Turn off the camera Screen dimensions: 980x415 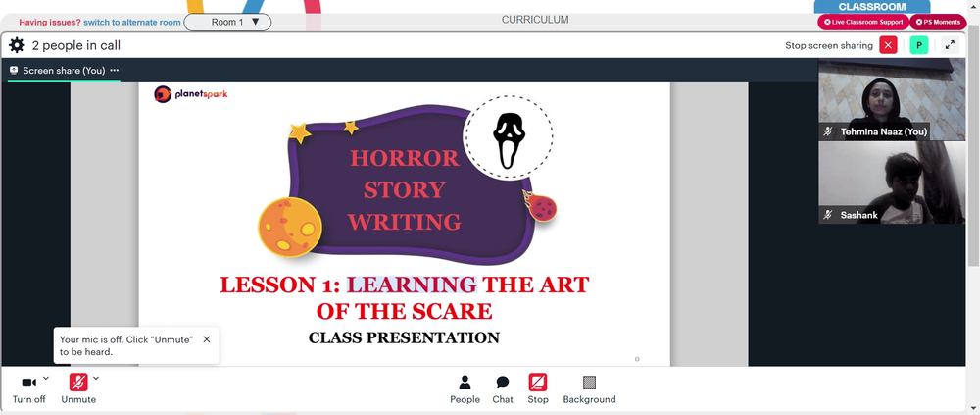point(28,389)
